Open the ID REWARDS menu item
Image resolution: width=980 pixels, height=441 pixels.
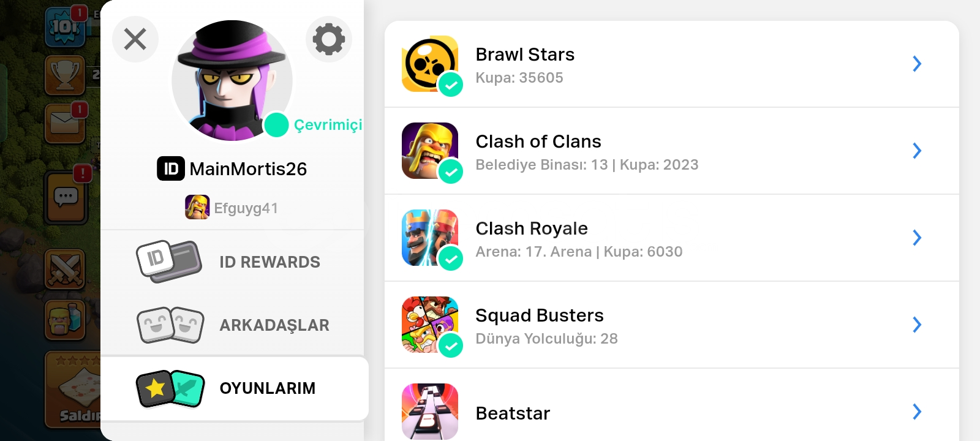tap(233, 262)
